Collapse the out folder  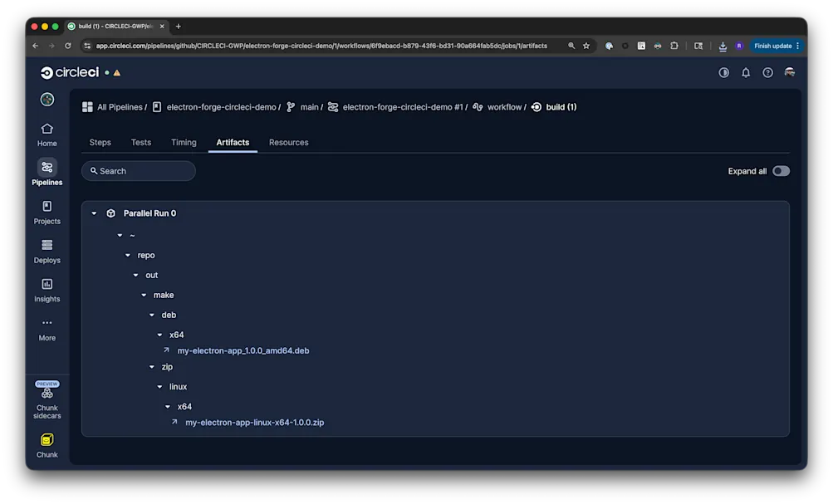tap(135, 275)
